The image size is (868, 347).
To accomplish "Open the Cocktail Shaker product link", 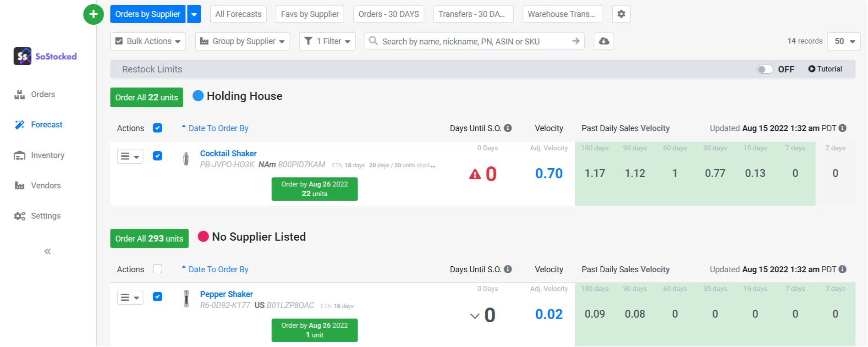I will 228,154.
